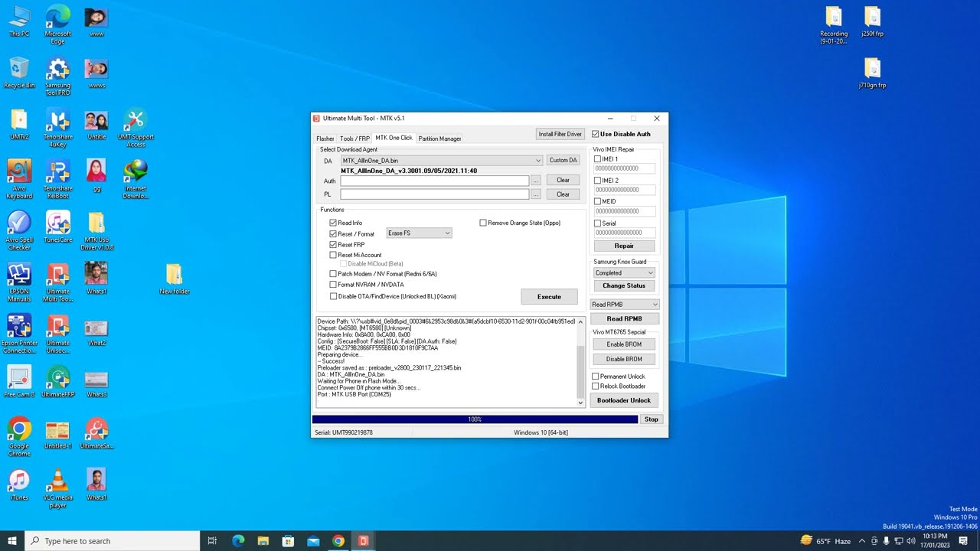Open UltimateFRP desktop shortcut

coord(57,381)
